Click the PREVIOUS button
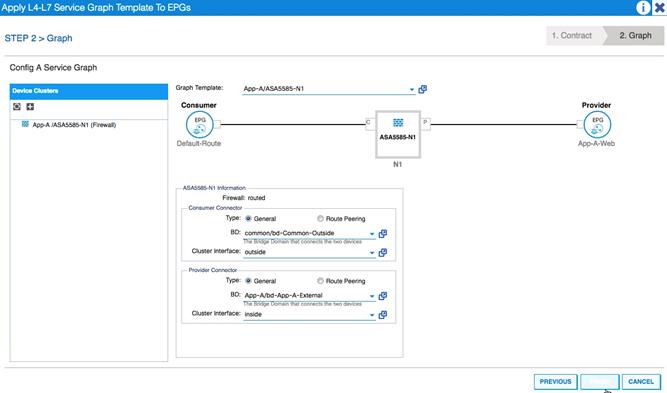Viewport: 667px width, 393px height. point(556,382)
